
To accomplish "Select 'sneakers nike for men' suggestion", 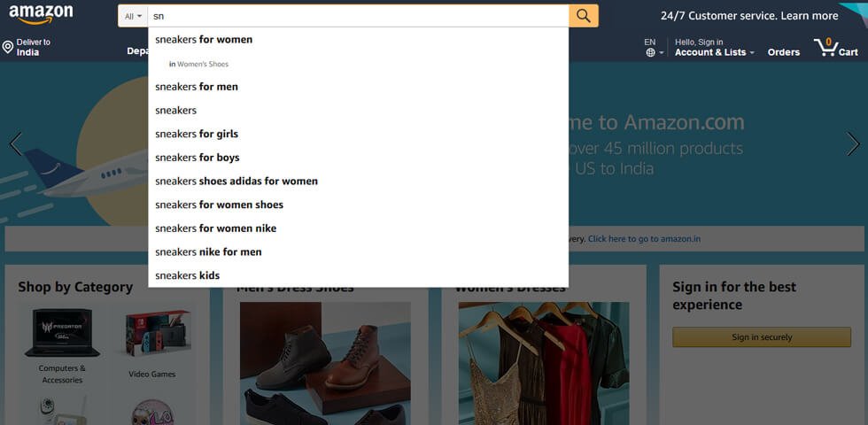I will (x=358, y=251).
